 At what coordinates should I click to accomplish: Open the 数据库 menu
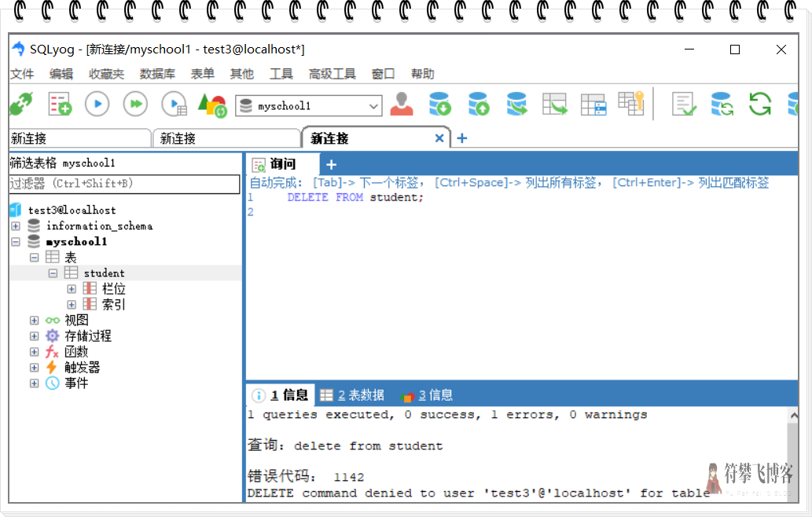157,74
